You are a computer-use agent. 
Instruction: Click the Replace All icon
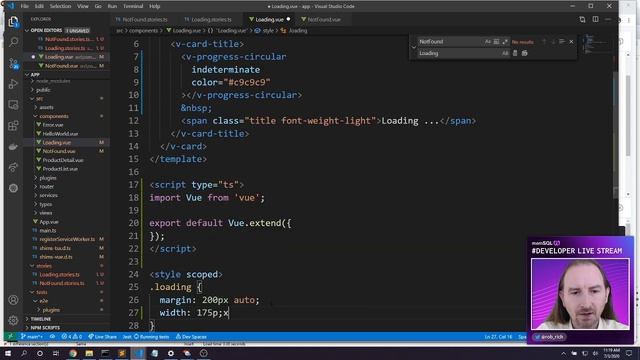click(x=524, y=53)
